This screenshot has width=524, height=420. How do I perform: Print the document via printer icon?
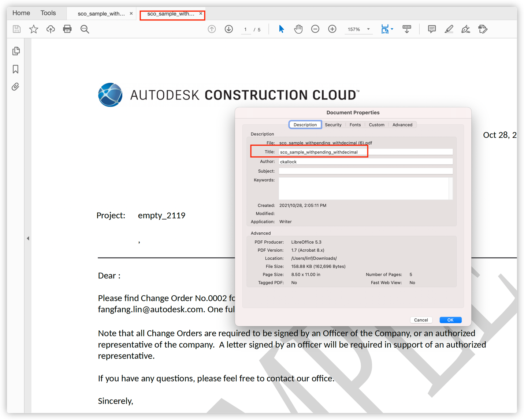click(x=67, y=29)
